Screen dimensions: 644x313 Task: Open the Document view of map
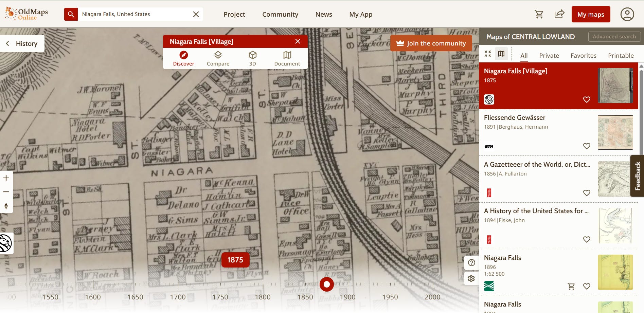(x=287, y=58)
